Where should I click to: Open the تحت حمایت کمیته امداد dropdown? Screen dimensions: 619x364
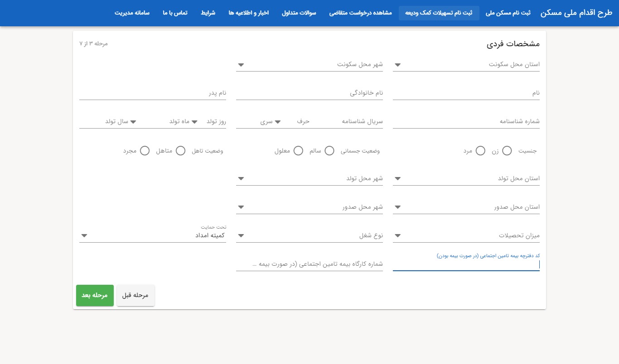pos(153,236)
